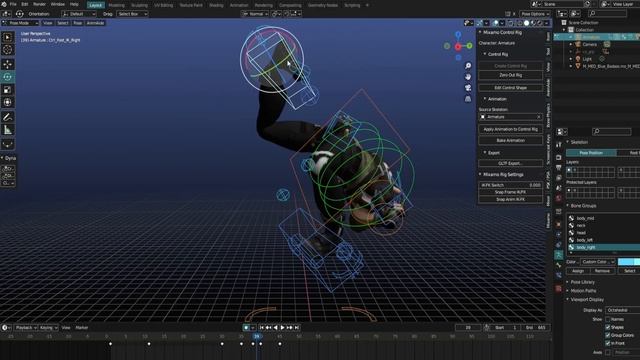Open the Window menu

58,4
